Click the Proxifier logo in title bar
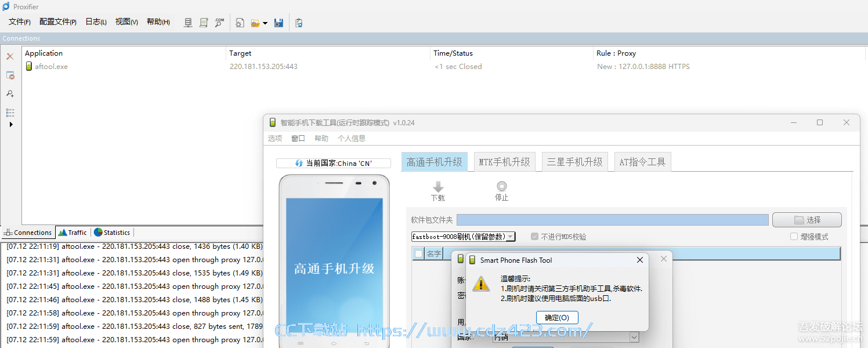868x348 pixels. 6,6
